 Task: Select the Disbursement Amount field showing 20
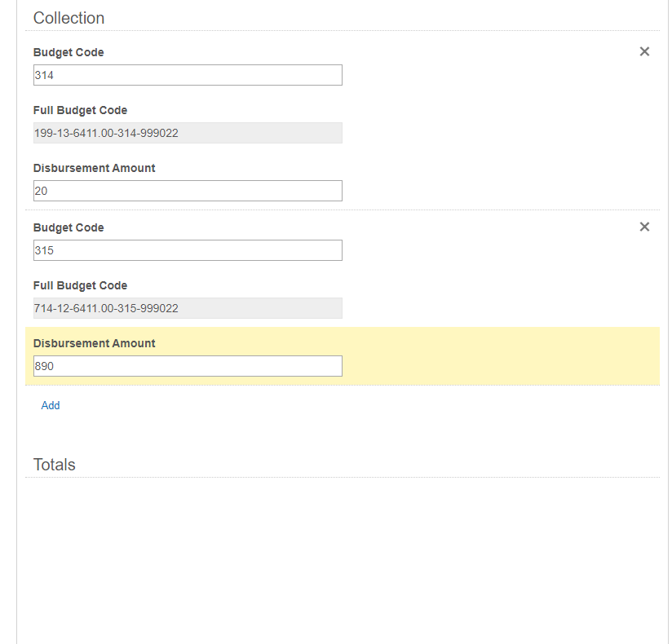coord(188,191)
